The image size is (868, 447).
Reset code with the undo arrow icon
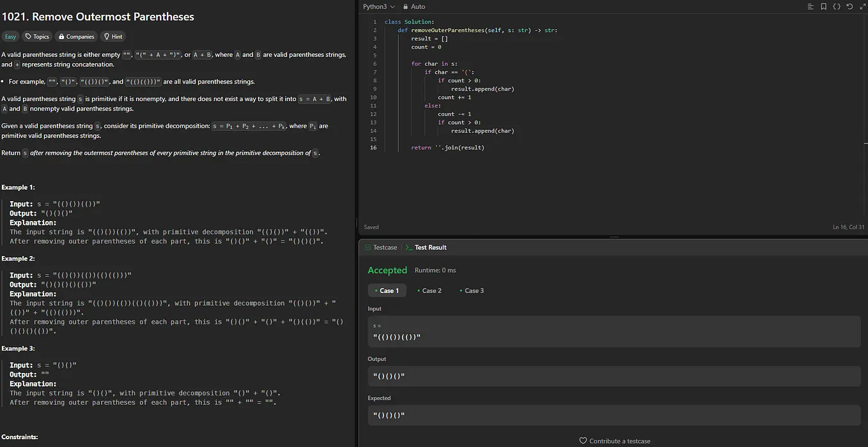tap(849, 6)
